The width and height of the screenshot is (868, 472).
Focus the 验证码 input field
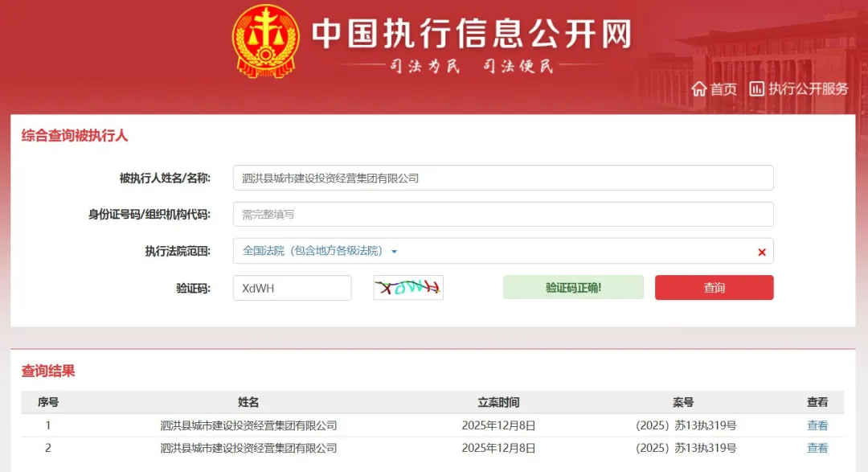(x=293, y=288)
